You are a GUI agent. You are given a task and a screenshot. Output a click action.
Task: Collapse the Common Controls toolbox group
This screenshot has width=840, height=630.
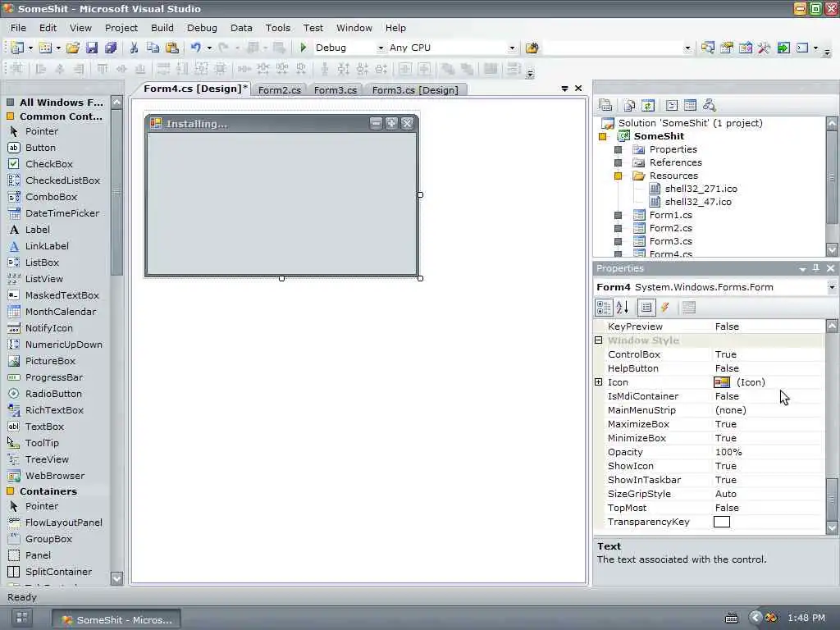[x=10, y=116]
